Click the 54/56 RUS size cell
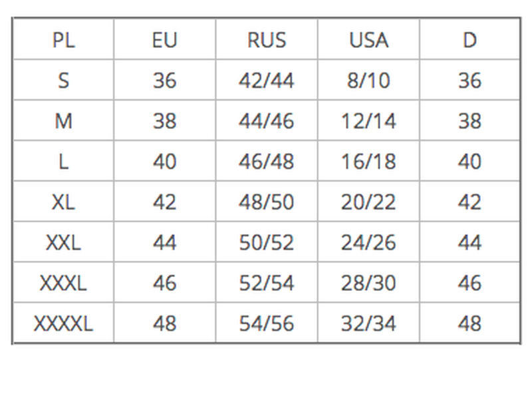532x398 pixels. pyautogui.click(x=267, y=323)
